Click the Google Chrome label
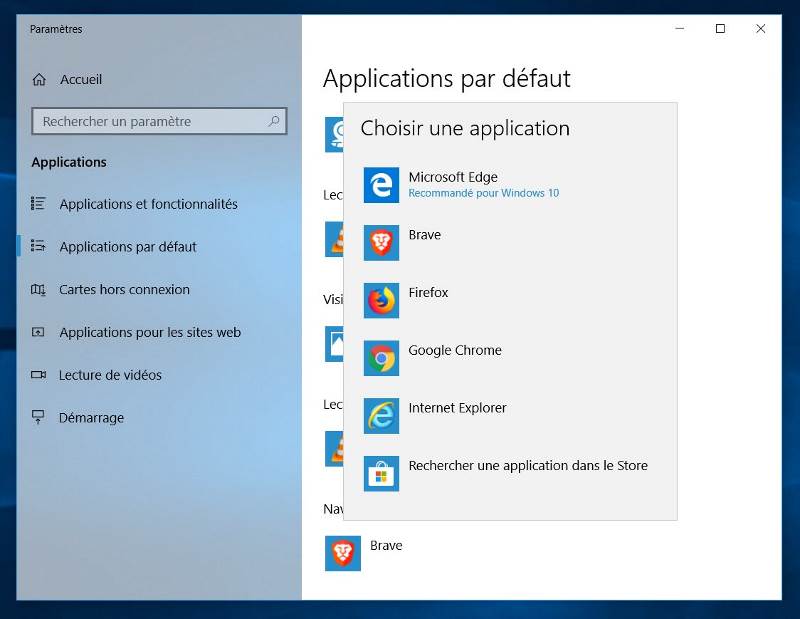Viewport: 800px width, 619px height. coord(455,351)
